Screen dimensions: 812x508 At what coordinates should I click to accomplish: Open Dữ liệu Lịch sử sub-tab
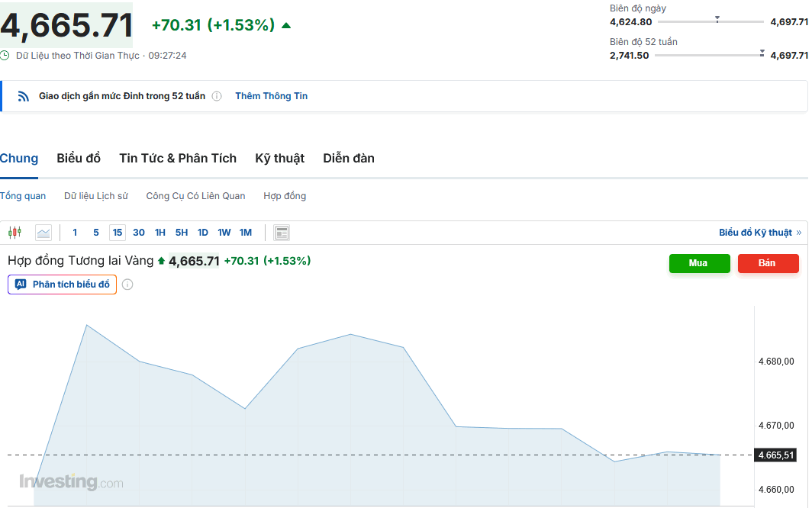[x=96, y=196]
